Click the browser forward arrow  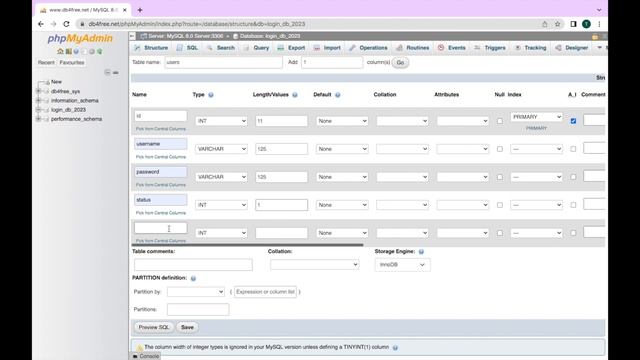click(53, 24)
